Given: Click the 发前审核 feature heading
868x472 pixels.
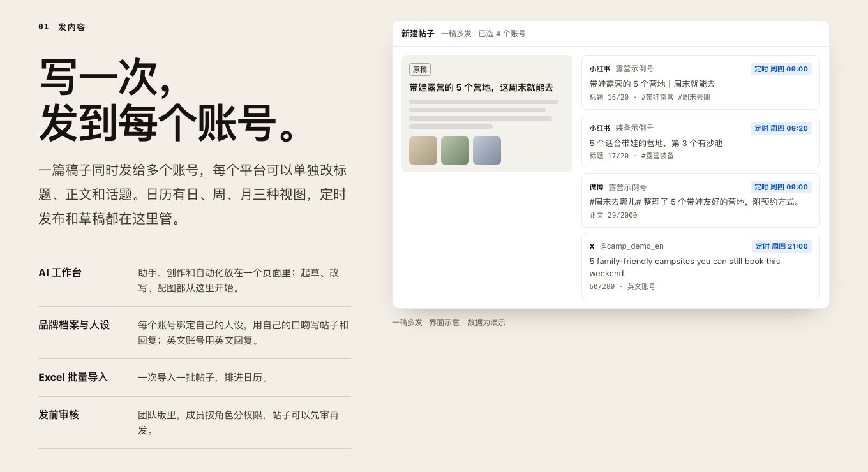Looking at the screenshot, I should coord(59,415).
